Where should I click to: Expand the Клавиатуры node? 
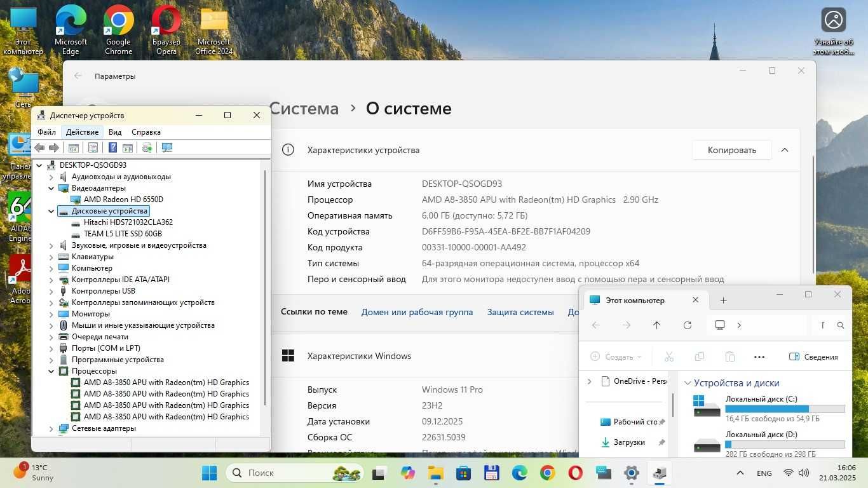tap(51, 257)
